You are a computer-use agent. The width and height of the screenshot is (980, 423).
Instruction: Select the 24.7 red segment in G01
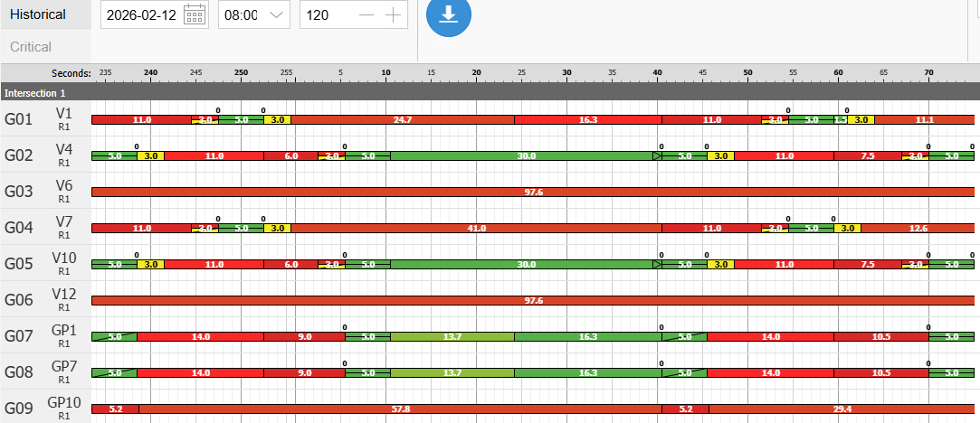[403, 120]
